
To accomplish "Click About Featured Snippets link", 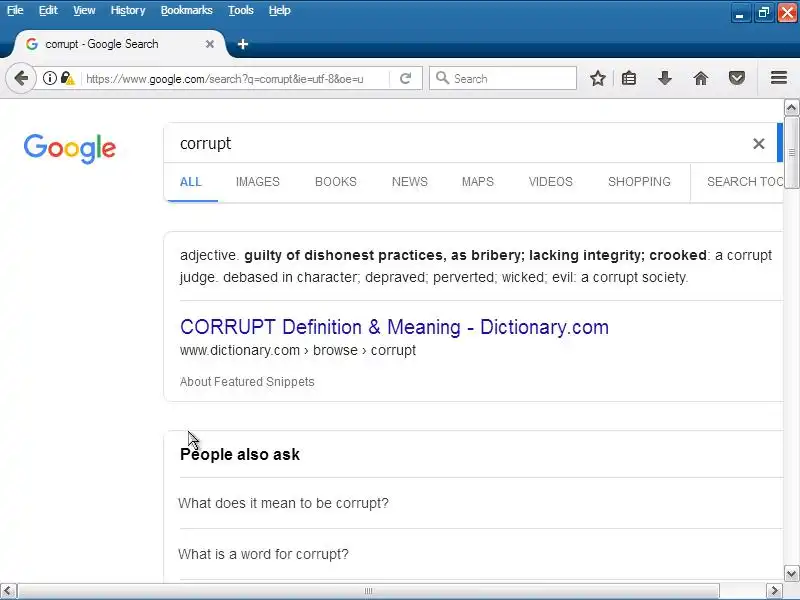I will (247, 382).
